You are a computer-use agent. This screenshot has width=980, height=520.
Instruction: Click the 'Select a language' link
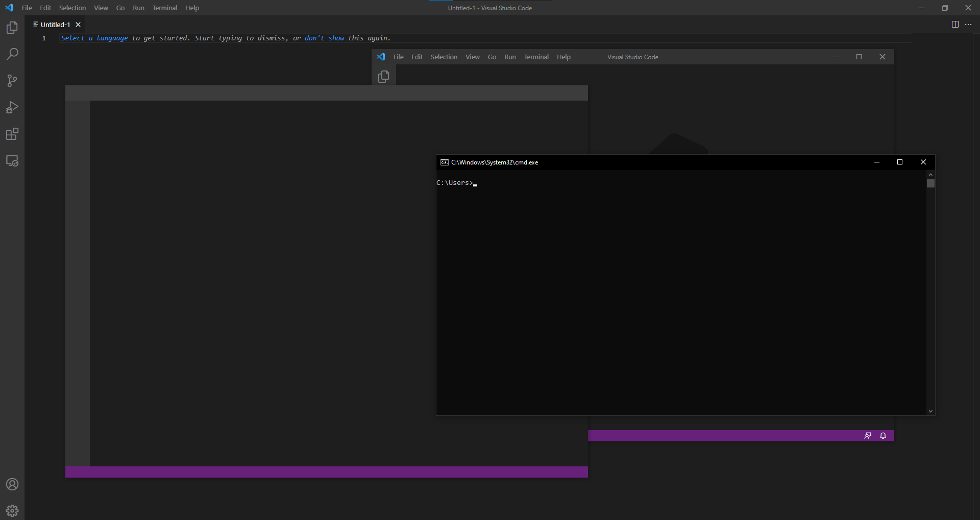94,38
